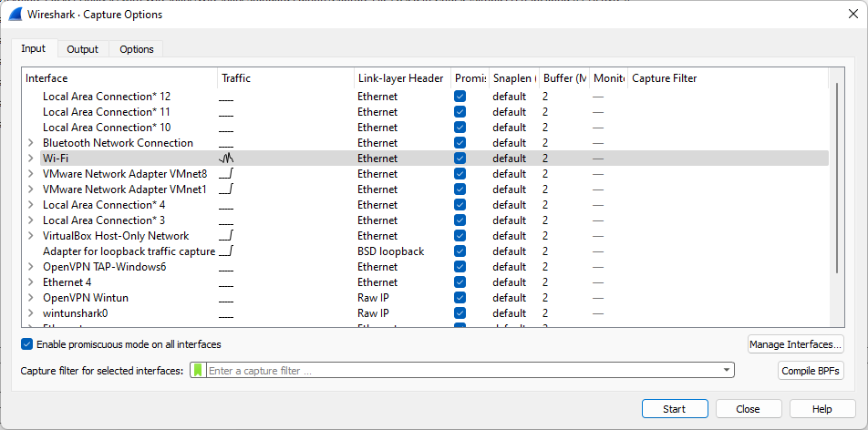The image size is (868, 430).
Task: Click VMware VMnet1 traffic sparkline
Action: [x=227, y=189]
